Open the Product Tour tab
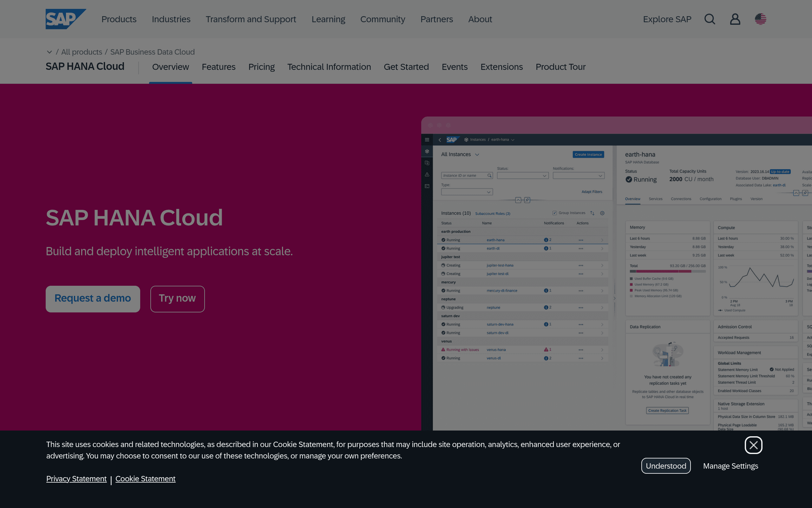This screenshot has height=508, width=812. pos(560,67)
